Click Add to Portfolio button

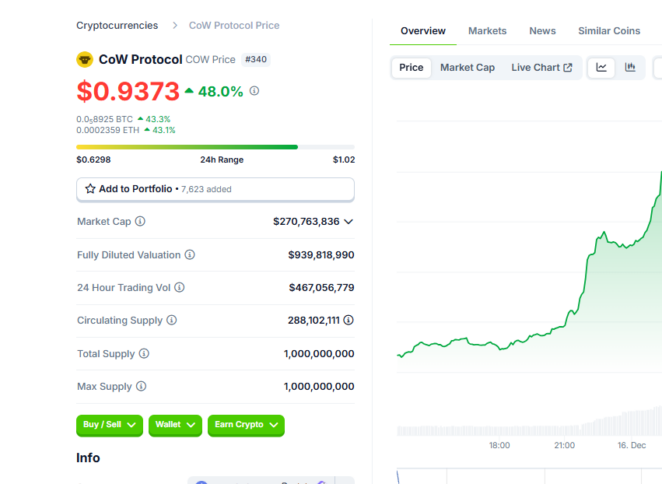click(x=215, y=189)
